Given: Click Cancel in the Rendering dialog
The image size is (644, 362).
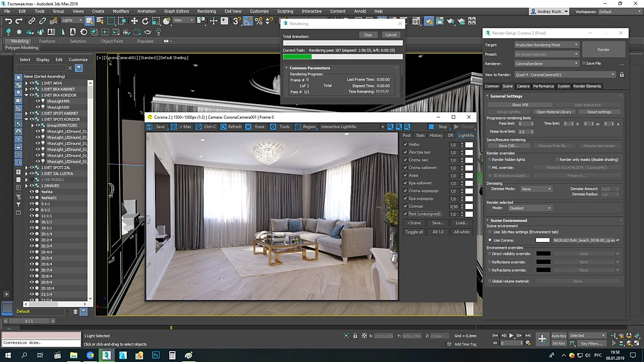Looking at the screenshot, I should tap(391, 35).
